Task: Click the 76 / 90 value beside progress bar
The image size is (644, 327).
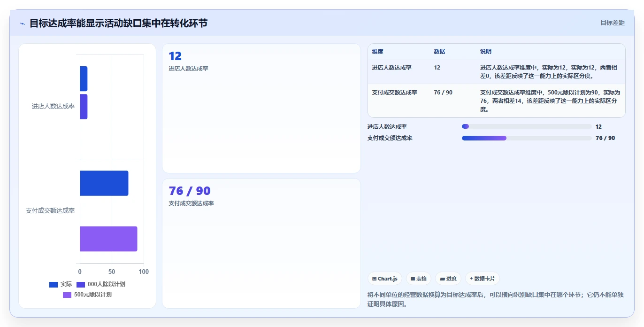Action: pos(605,138)
